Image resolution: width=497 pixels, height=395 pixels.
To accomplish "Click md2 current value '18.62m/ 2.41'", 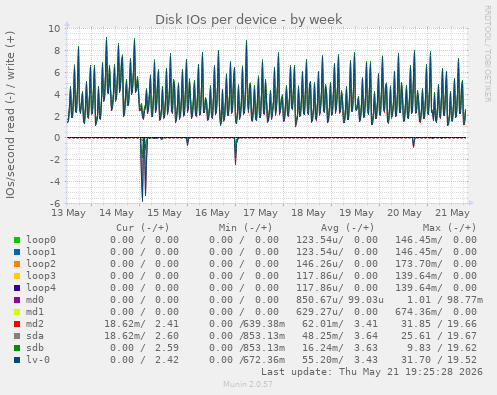I will (x=141, y=324).
